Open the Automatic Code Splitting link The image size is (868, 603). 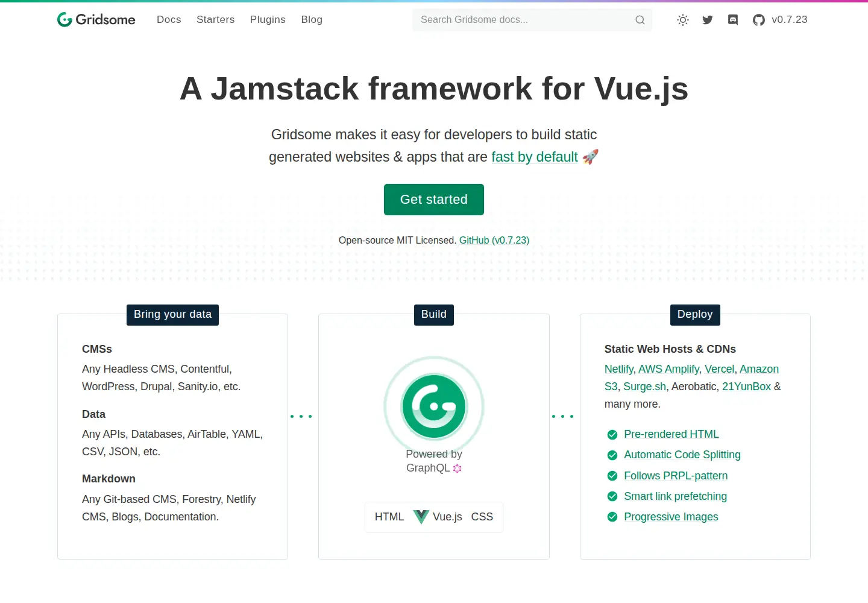click(682, 455)
